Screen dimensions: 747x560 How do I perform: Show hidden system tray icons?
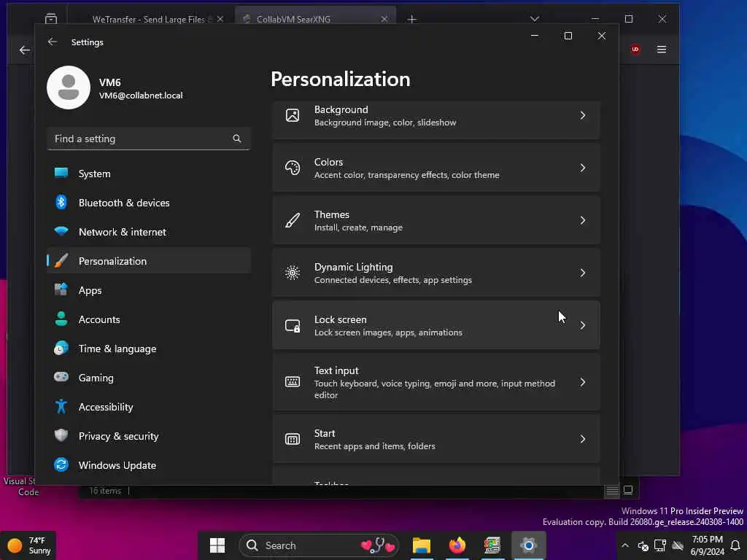[x=625, y=545]
